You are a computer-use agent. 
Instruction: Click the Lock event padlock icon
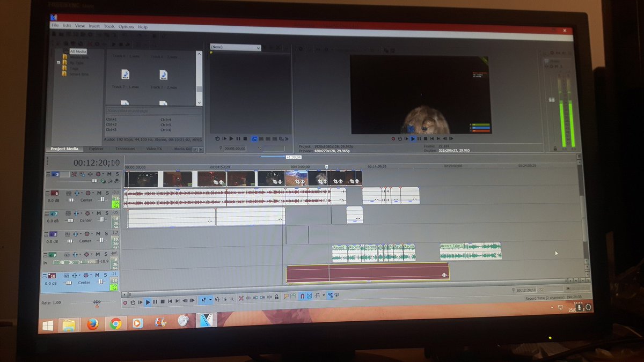pos(277,297)
